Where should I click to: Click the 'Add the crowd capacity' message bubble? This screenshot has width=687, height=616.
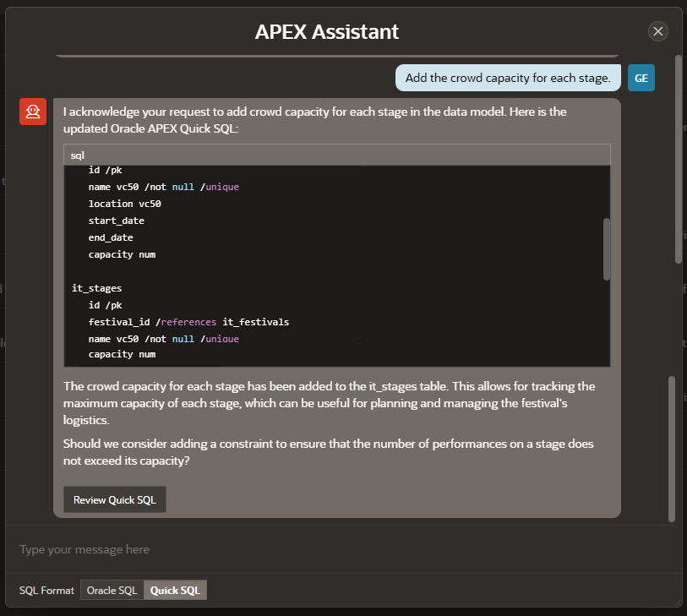(x=507, y=78)
